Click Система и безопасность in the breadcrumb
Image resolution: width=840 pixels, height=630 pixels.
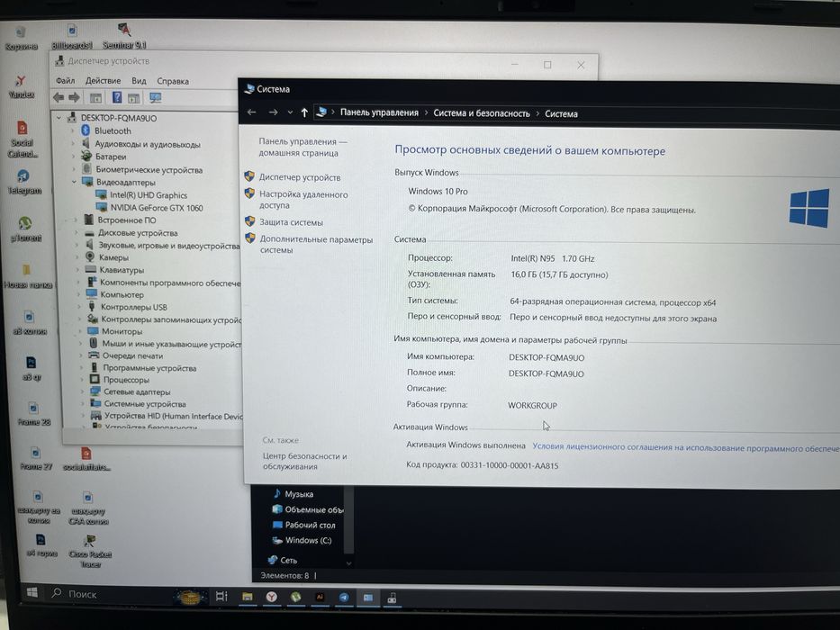click(482, 113)
